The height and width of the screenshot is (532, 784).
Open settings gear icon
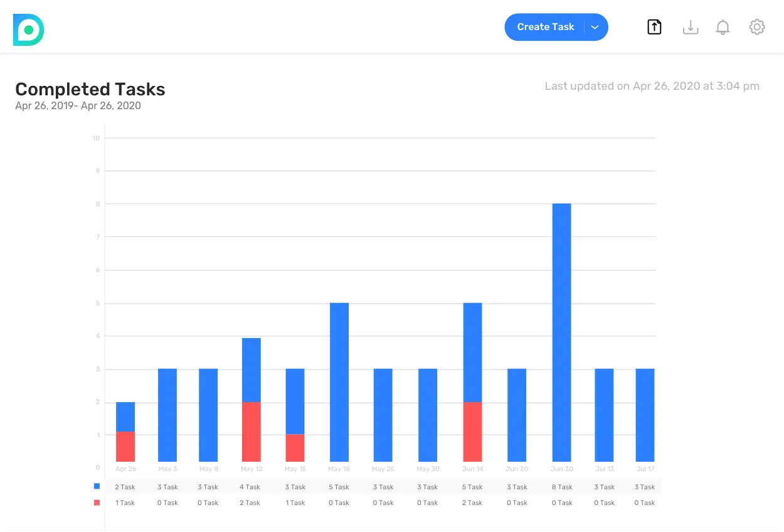pyautogui.click(x=757, y=27)
